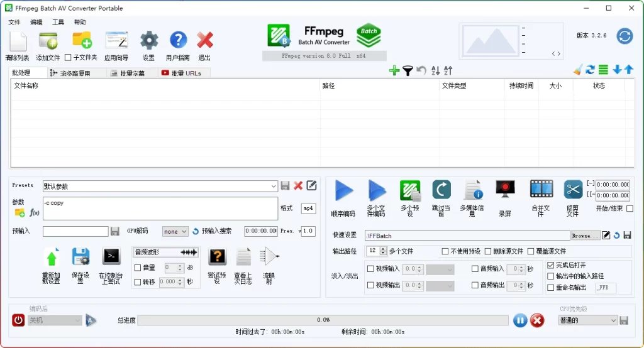Image resolution: width=644 pixels, height=348 pixels.
Task: Click the funnel filter icon
Action: [x=408, y=70]
